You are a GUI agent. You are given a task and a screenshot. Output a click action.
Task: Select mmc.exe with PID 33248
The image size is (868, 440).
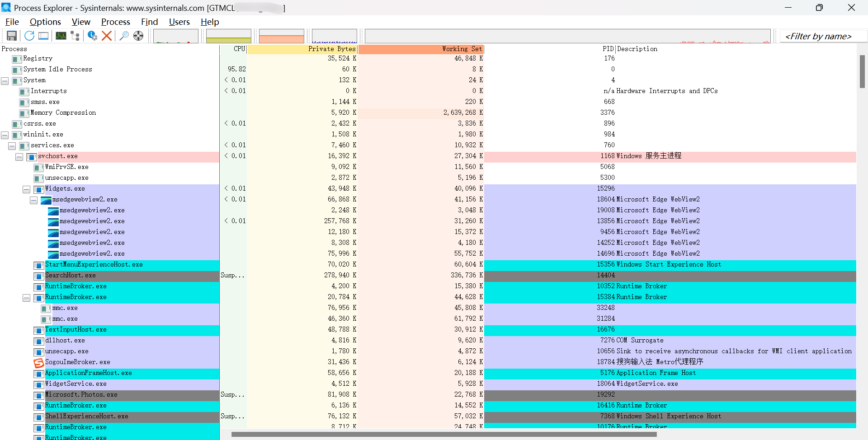pos(428,308)
